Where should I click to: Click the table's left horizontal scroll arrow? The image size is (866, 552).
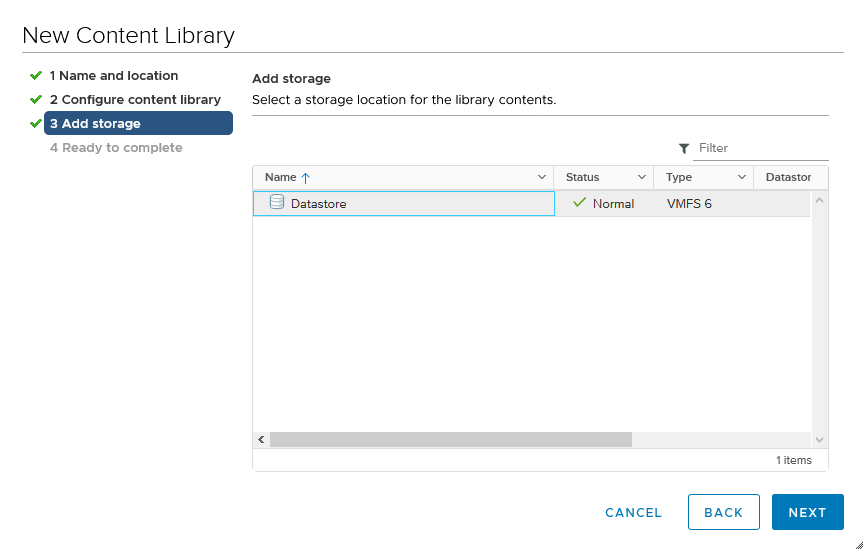click(261, 440)
